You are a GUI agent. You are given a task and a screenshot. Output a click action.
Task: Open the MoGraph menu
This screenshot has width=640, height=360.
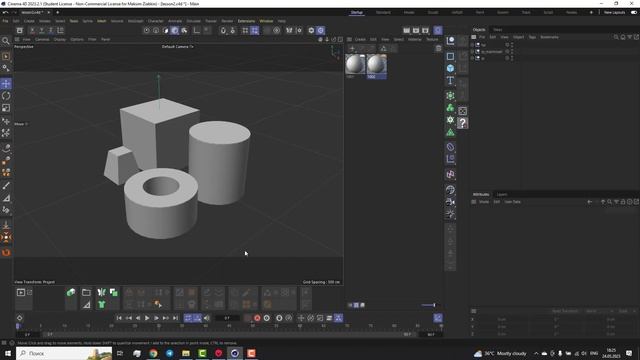coord(136,21)
